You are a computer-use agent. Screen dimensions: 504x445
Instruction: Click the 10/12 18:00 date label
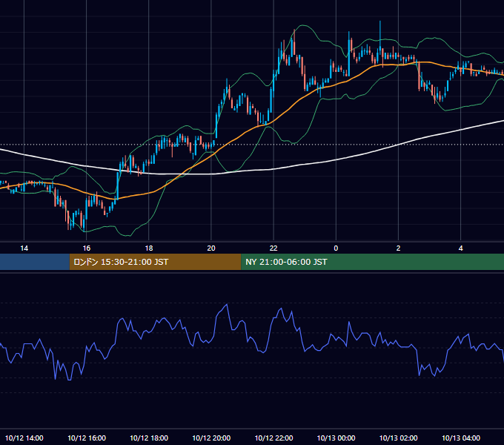pos(149,438)
